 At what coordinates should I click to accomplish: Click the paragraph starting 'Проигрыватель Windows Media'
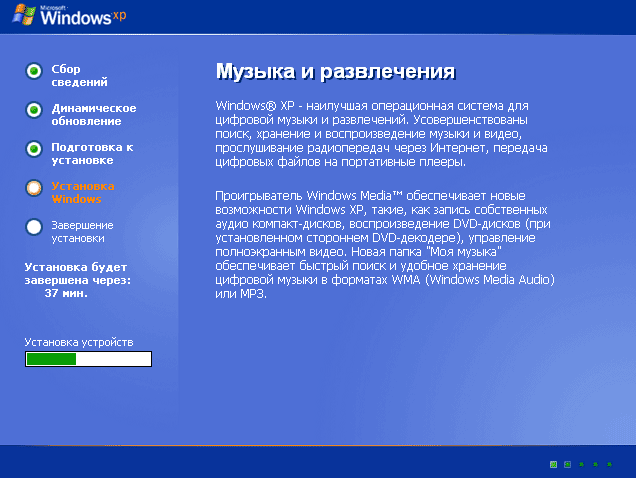point(385,245)
